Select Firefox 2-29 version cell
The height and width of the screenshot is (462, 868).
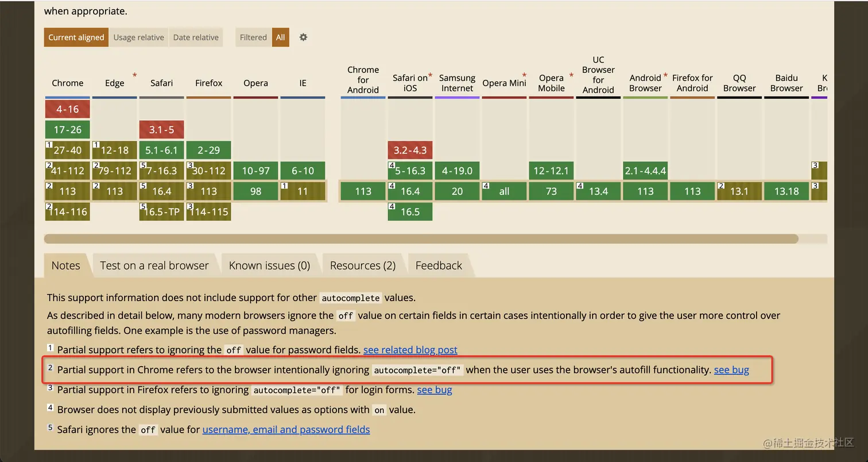[209, 150]
